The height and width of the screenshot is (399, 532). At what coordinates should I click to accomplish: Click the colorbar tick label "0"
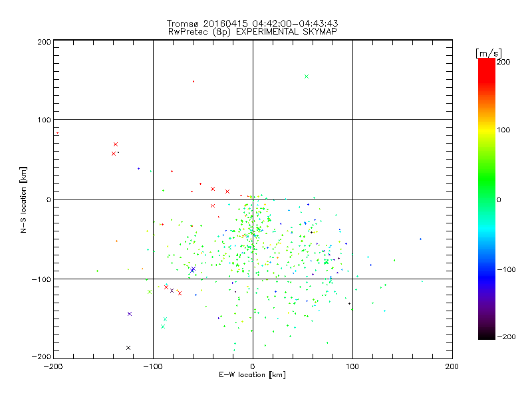coord(499,199)
